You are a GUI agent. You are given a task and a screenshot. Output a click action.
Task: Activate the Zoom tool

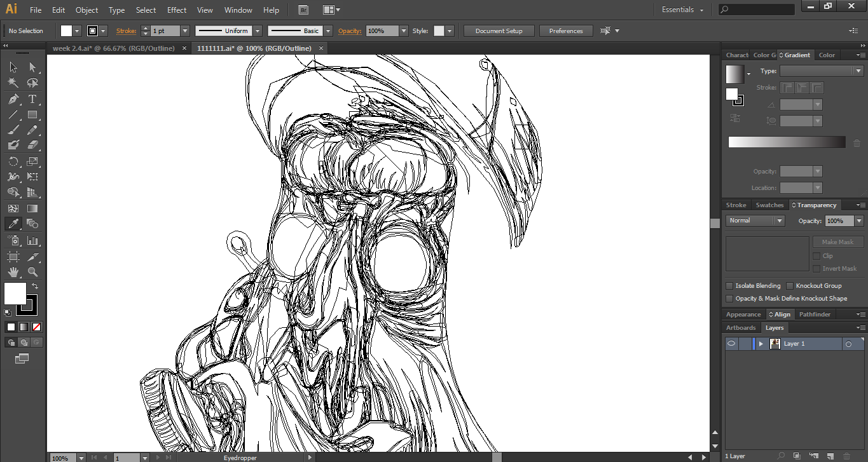(32, 272)
